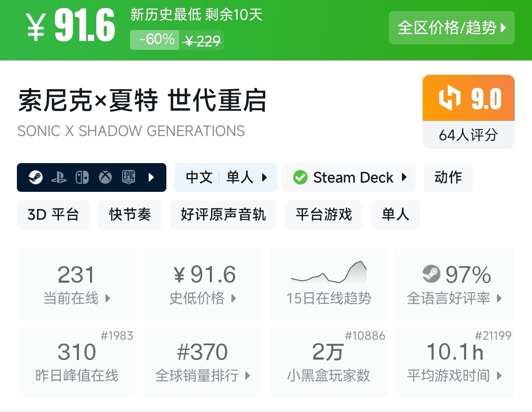This screenshot has width=532, height=412.
Task: Click the Nintendo Switch platform icon
Action: pyautogui.click(x=82, y=177)
